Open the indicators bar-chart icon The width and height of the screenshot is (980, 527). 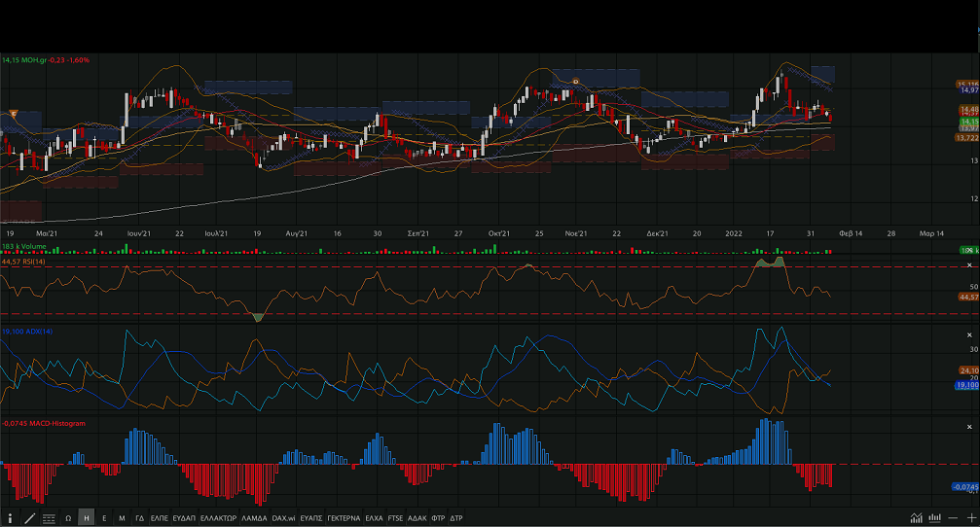tap(935, 518)
